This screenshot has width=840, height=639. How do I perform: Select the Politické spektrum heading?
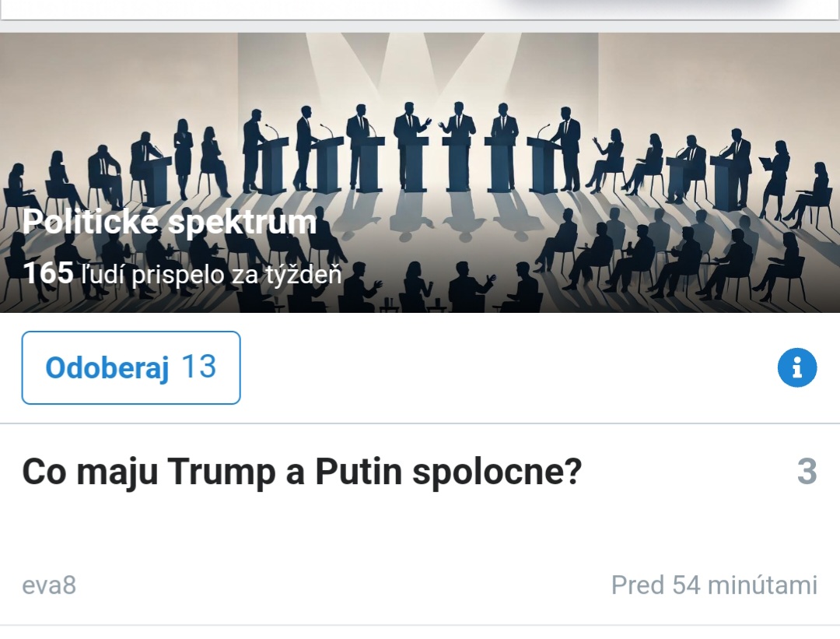[x=170, y=223]
